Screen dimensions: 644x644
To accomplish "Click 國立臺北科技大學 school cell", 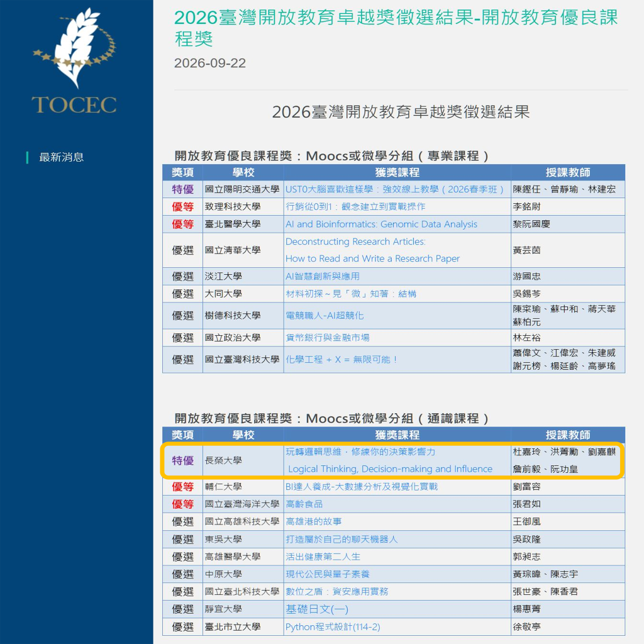I will [x=242, y=591].
